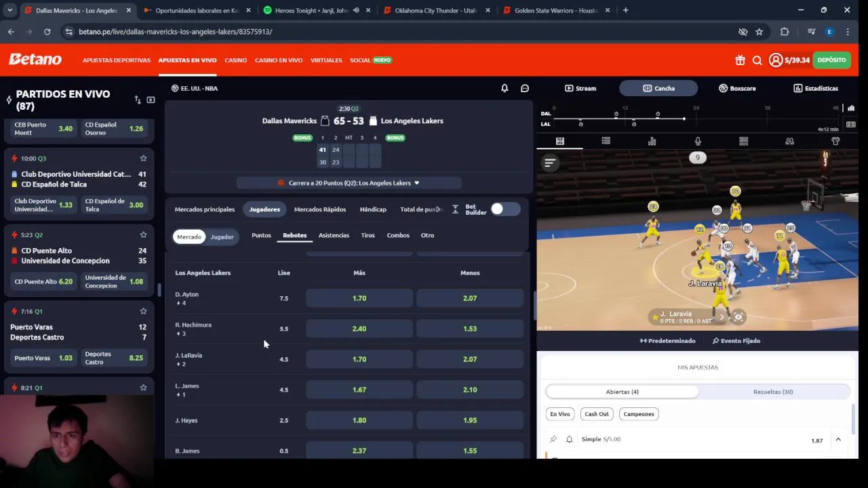Open Boxscore view tab
The width and height of the screenshot is (868, 488).
tap(737, 88)
